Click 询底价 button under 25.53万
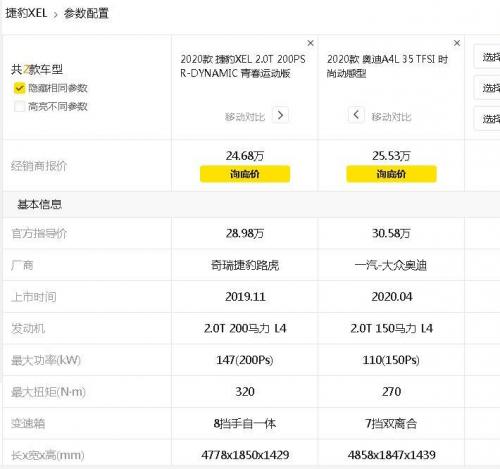The width and height of the screenshot is (500, 469). (391, 174)
